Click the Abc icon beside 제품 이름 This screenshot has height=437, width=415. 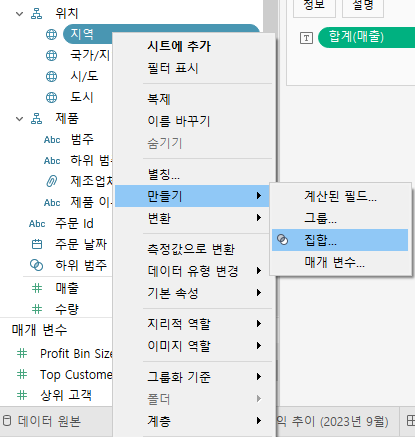52,203
